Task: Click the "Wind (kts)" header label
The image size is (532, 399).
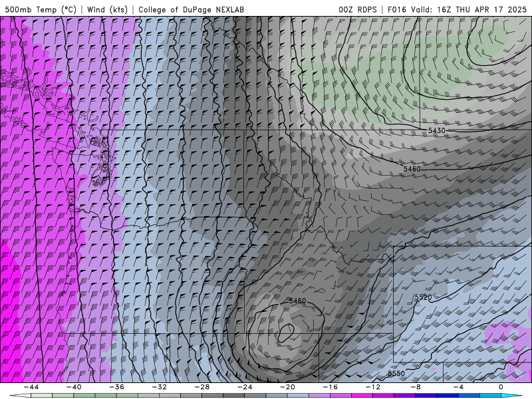Action: coord(107,9)
